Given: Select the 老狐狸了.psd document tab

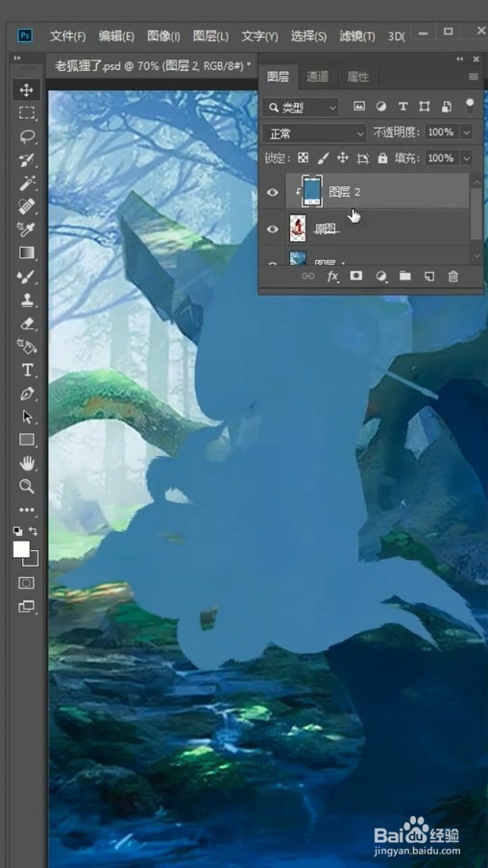Looking at the screenshot, I should click(x=153, y=66).
